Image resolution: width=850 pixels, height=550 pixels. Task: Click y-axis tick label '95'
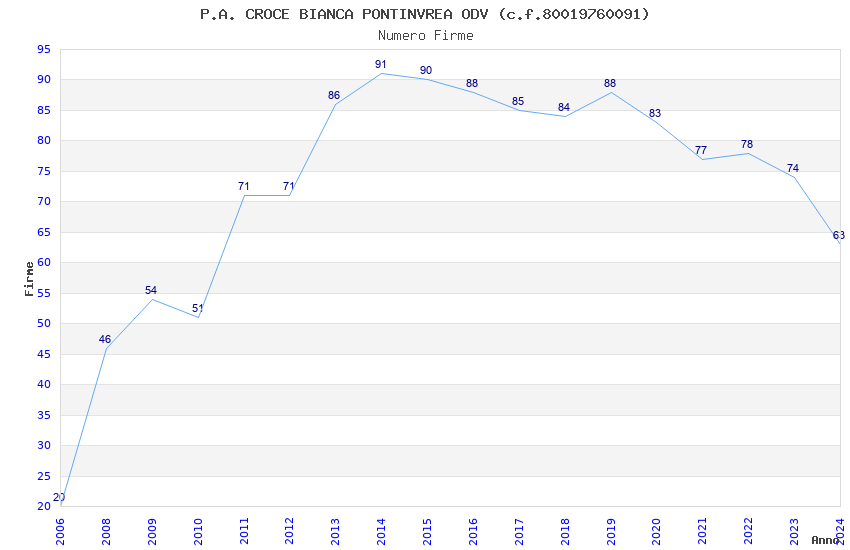[x=44, y=49]
